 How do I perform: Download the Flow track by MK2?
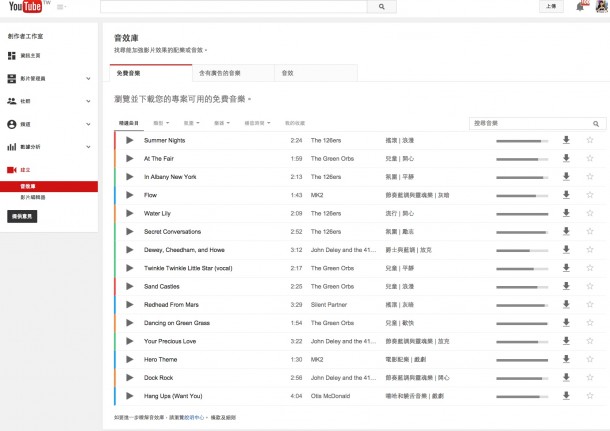coord(566,195)
